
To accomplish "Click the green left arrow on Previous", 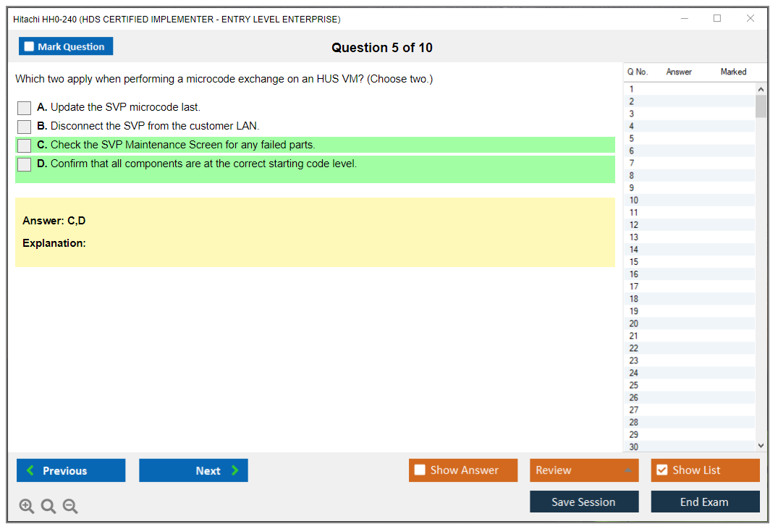I will click(x=30, y=470).
